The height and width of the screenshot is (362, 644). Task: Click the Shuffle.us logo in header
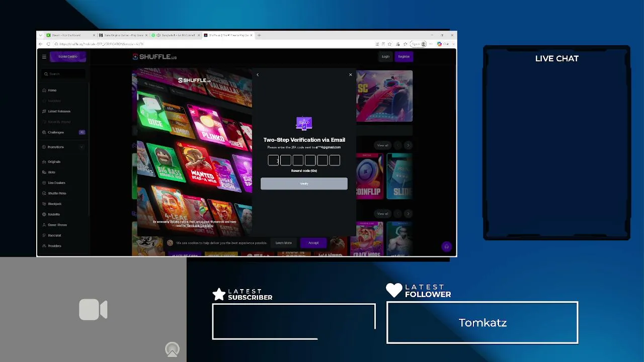coord(154,57)
